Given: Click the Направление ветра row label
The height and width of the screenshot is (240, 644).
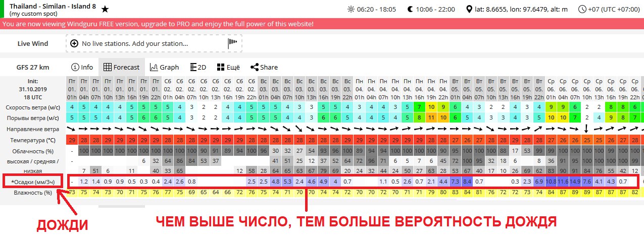Looking at the screenshot, I should point(33,129).
